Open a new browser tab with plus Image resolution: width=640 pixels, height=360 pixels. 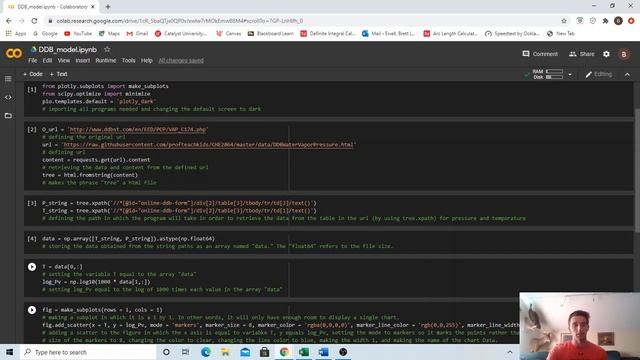coord(108,7)
